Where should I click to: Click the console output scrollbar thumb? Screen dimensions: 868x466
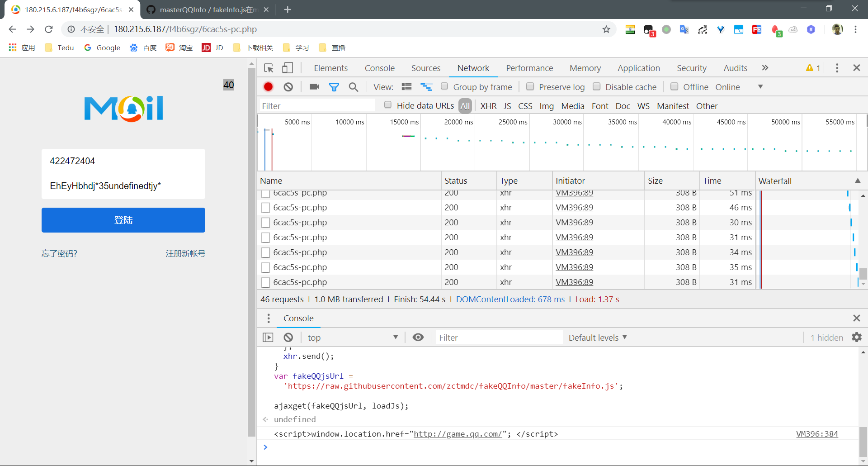coord(863,442)
